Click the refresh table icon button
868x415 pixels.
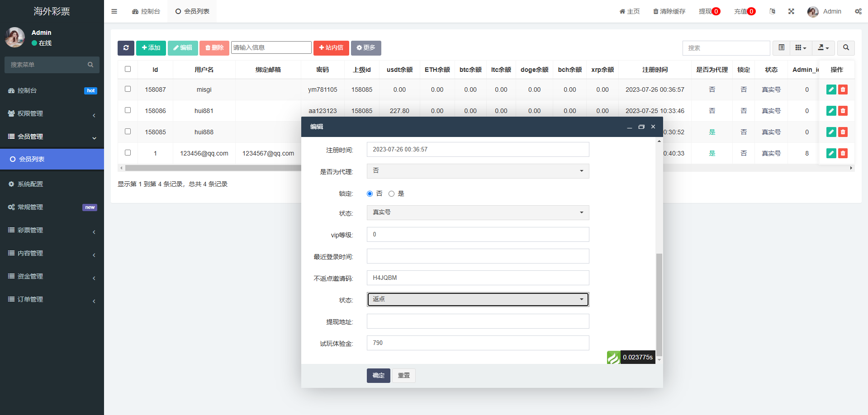tap(126, 48)
